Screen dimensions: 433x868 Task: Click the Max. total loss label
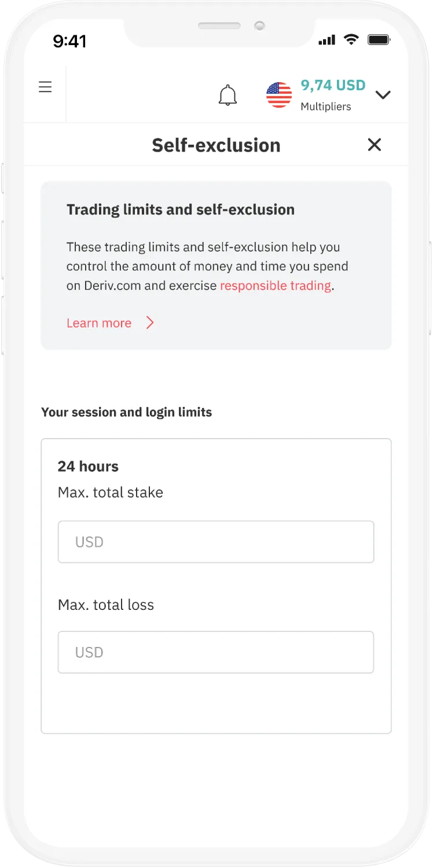[106, 605]
